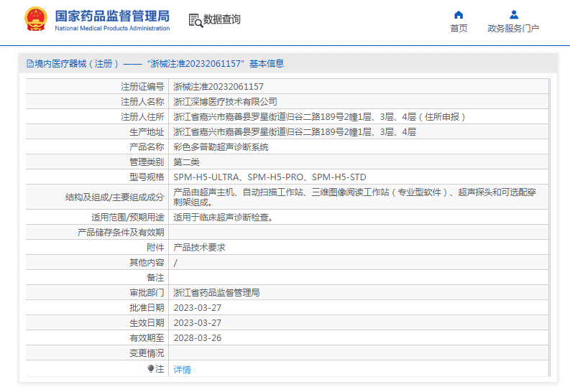The width and height of the screenshot is (570, 392).
Task: Click the house icon above 首页
Action: pos(459,14)
